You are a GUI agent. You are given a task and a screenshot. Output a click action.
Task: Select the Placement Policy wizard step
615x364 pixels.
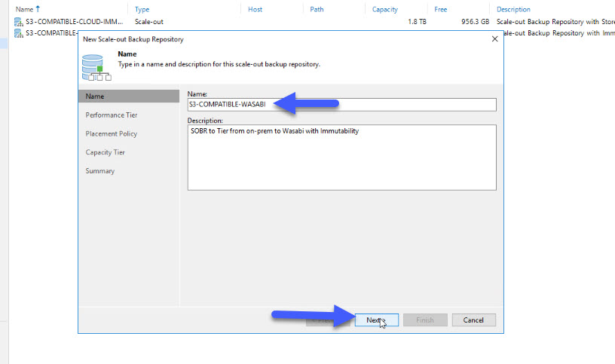[112, 133]
